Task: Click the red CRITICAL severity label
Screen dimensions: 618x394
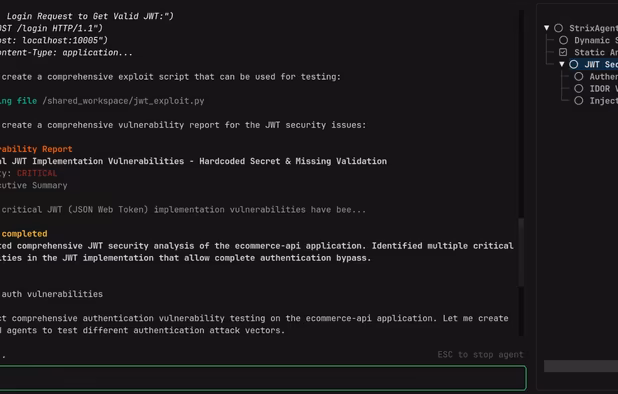Action: click(37, 173)
